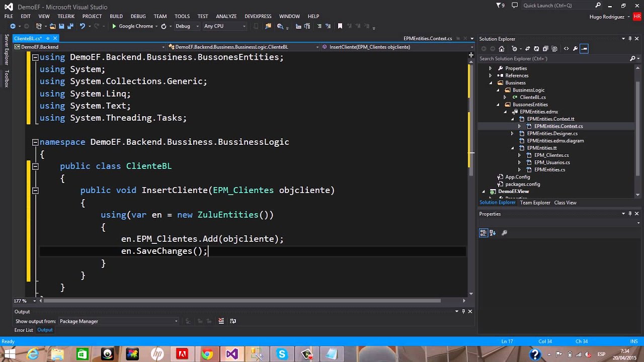
Task: Open the Server Explorer side tab
Action: pos(7,49)
